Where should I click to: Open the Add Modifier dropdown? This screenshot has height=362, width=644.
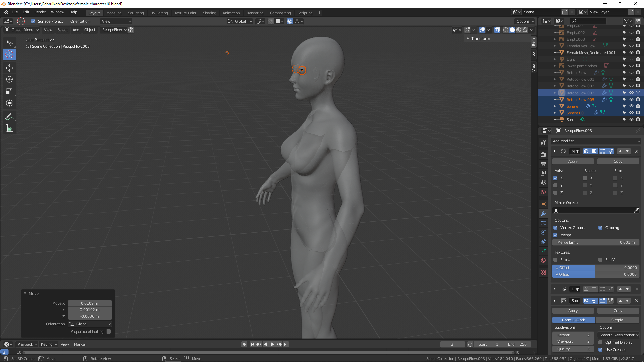(x=596, y=141)
